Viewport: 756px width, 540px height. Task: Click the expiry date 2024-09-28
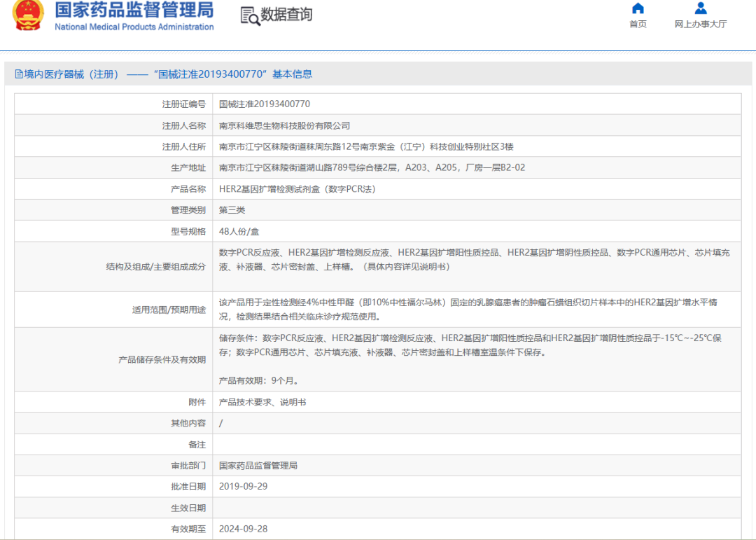[x=243, y=529]
